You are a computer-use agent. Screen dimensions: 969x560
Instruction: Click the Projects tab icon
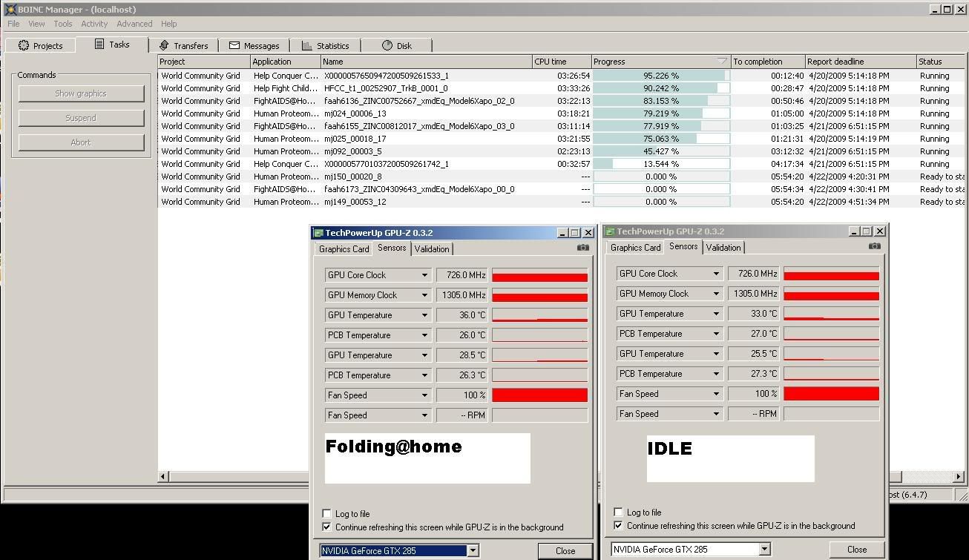(x=24, y=45)
